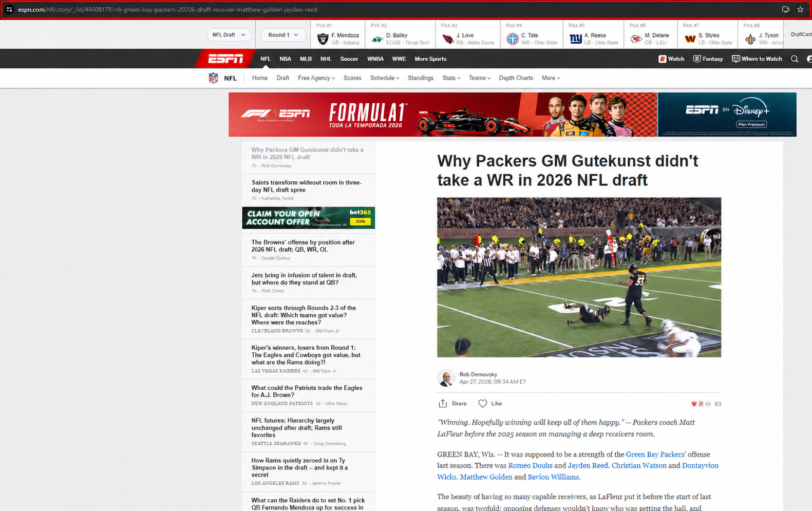Go to the Depth Charts tab
This screenshot has height=511, width=812.
pos(516,78)
